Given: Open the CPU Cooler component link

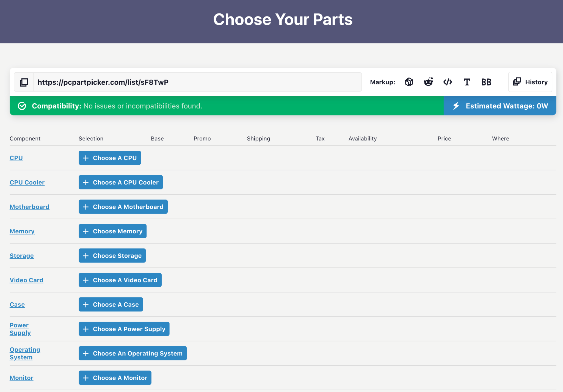Looking at the screenshot, I should [27, 183].
